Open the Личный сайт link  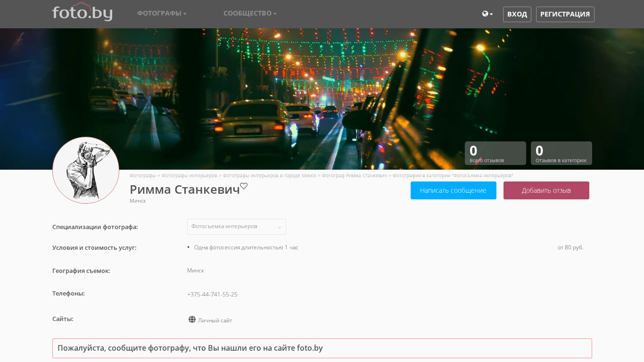215,321
